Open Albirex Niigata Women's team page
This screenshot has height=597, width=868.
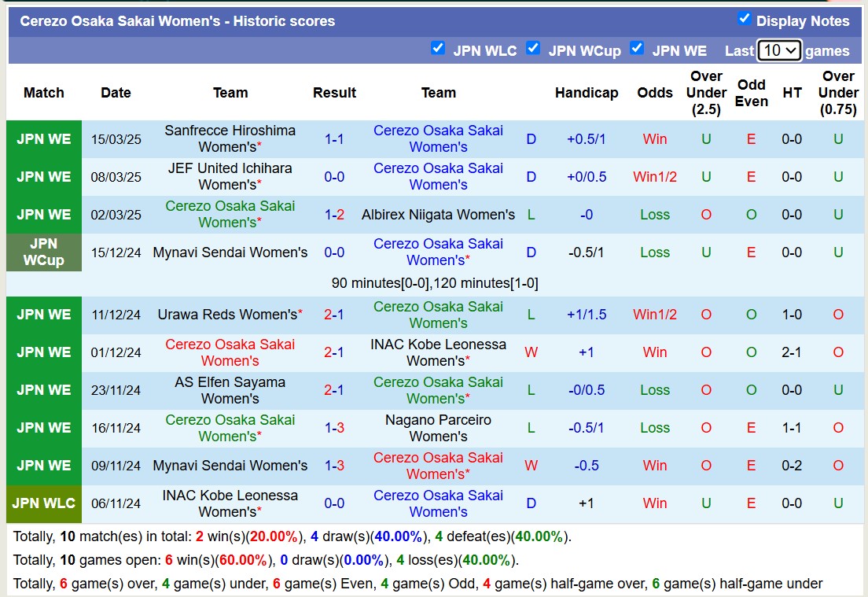pyautogui.click(x=438, y=215)
